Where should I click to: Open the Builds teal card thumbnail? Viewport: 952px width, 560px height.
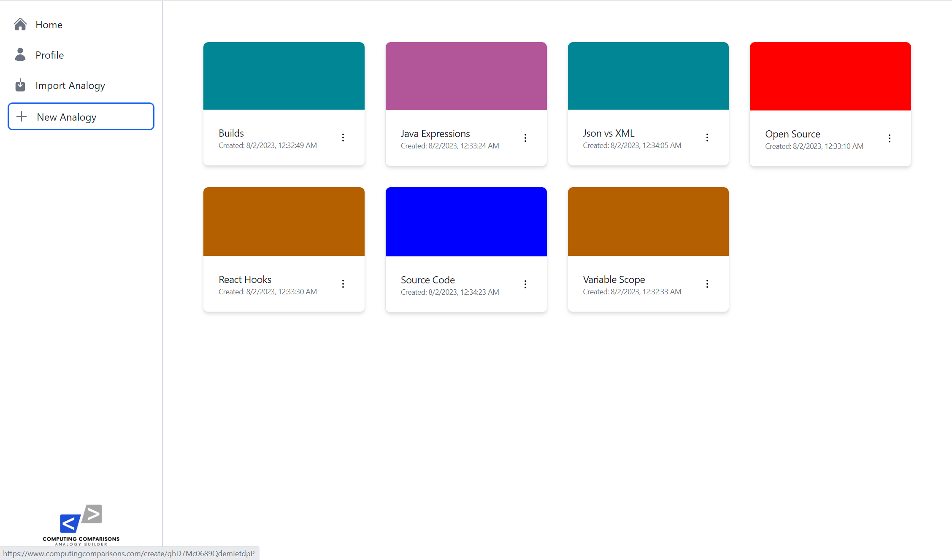pos(284,76)
